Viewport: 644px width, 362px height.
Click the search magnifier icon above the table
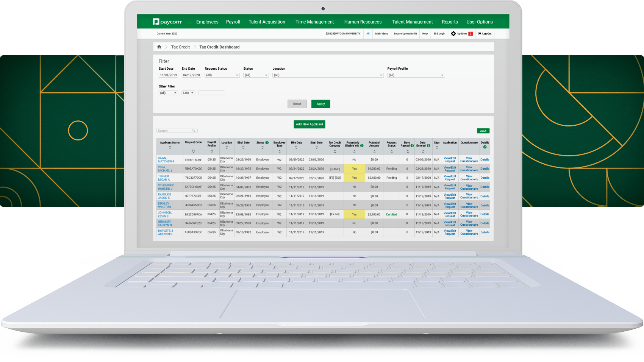tap(194, 131)
